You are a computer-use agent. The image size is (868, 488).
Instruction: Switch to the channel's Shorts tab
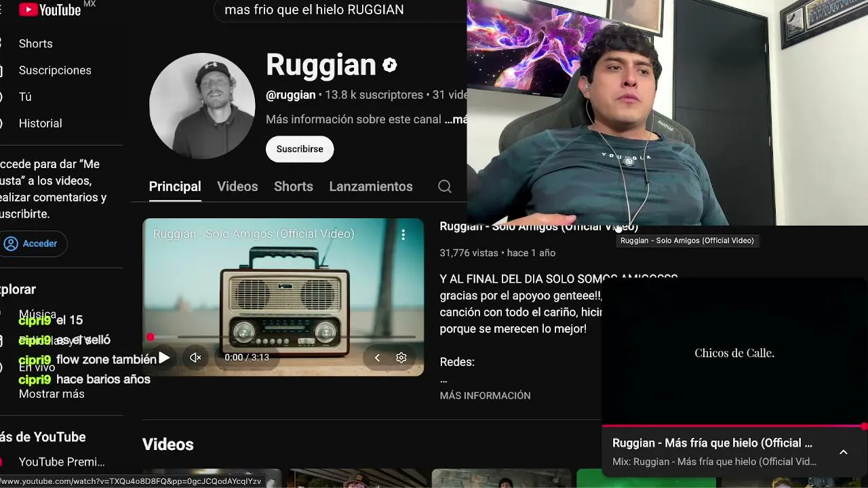click(294, 186)
